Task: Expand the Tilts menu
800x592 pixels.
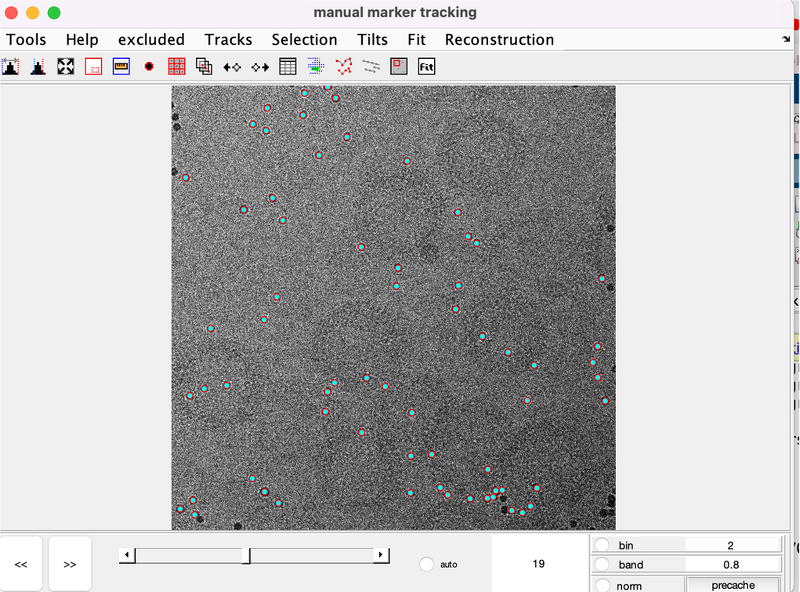Action: click(372, 40)
